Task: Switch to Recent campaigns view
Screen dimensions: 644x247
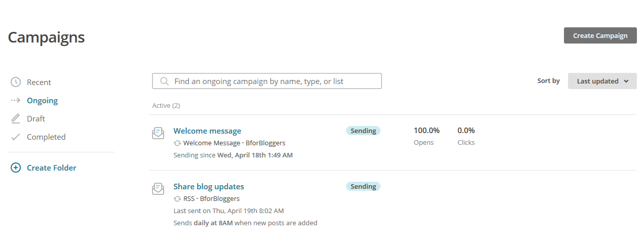Action: point(39,82)
